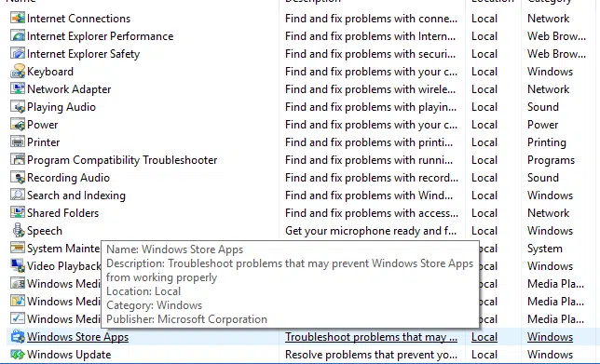Select the Internet Explorer Safety icon
Viewport: 600px width, 364px height.
pyautogui.click(x=18, y=54)
